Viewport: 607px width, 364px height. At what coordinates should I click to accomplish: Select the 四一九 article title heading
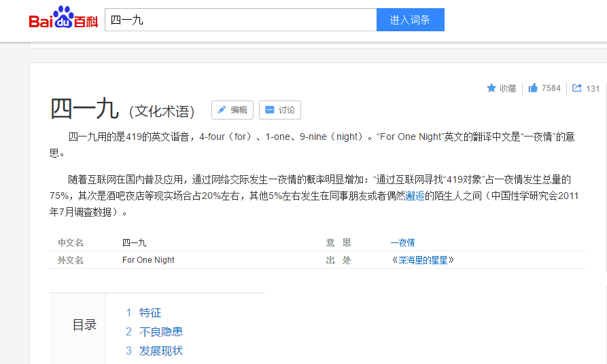[x=84, y=109]
